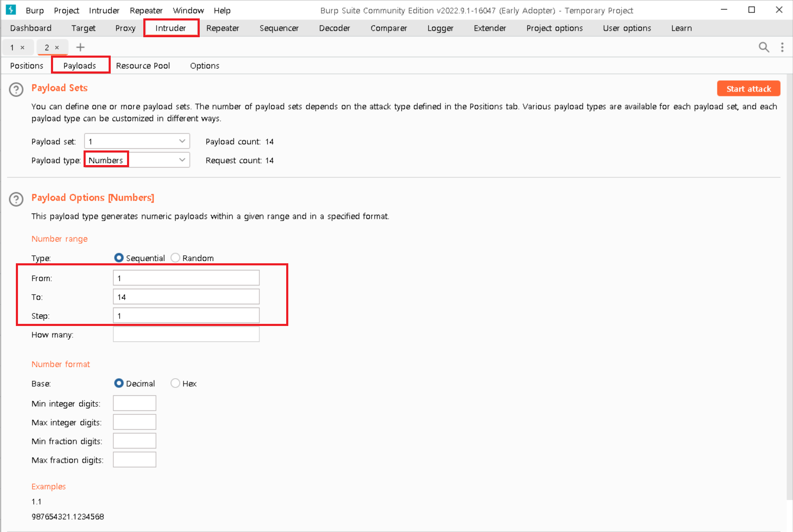Open the Learn tab
Viewport: 793px width, 532px height.
pyautogui.click(x=681, y=28)
